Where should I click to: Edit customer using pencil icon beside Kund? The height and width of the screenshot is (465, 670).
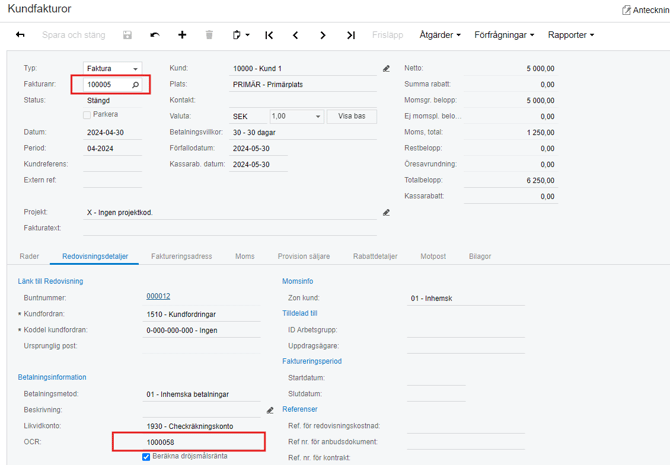pos(386,69)
